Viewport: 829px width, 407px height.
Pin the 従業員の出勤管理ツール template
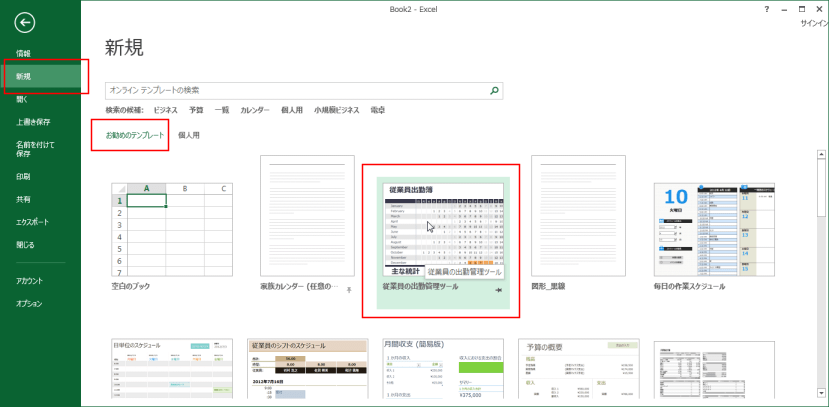(498, 289)
